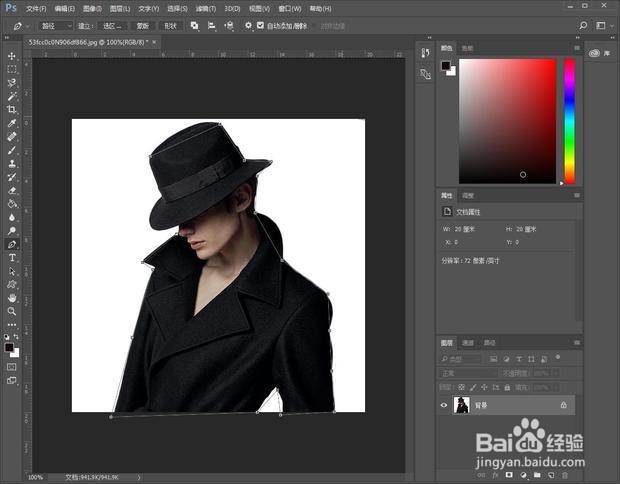Switch to the 通道 tab

coord(468,342)
